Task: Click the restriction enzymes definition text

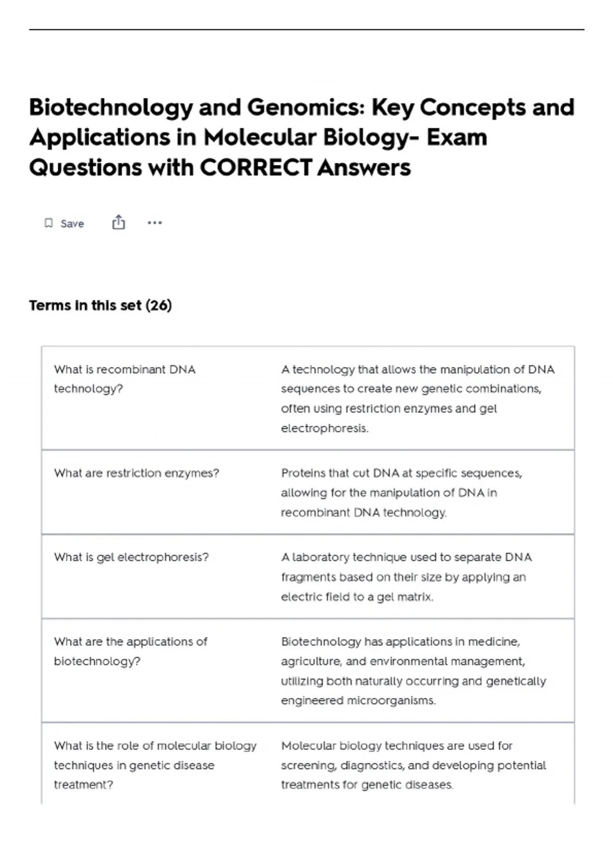Action: click(402, 493)
